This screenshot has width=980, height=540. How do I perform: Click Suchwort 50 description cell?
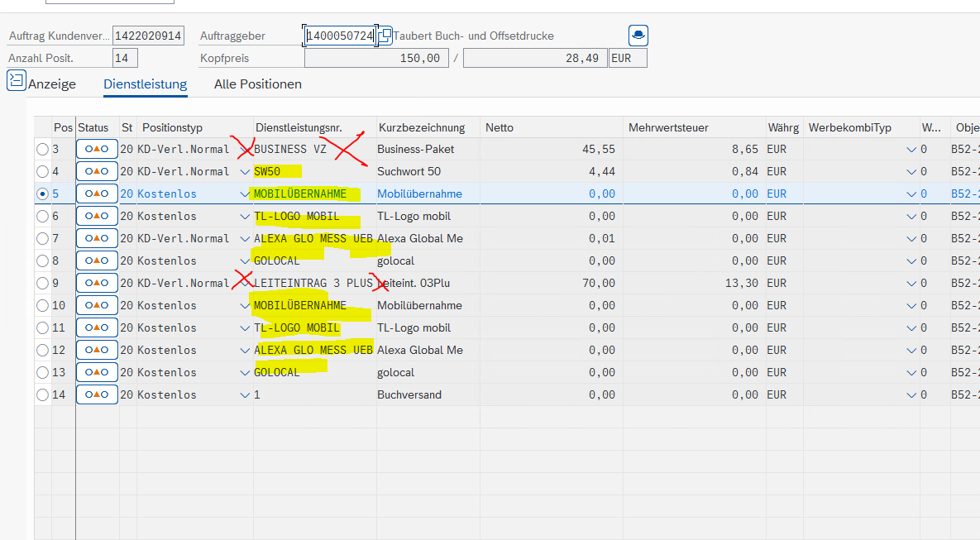(428, 171)
